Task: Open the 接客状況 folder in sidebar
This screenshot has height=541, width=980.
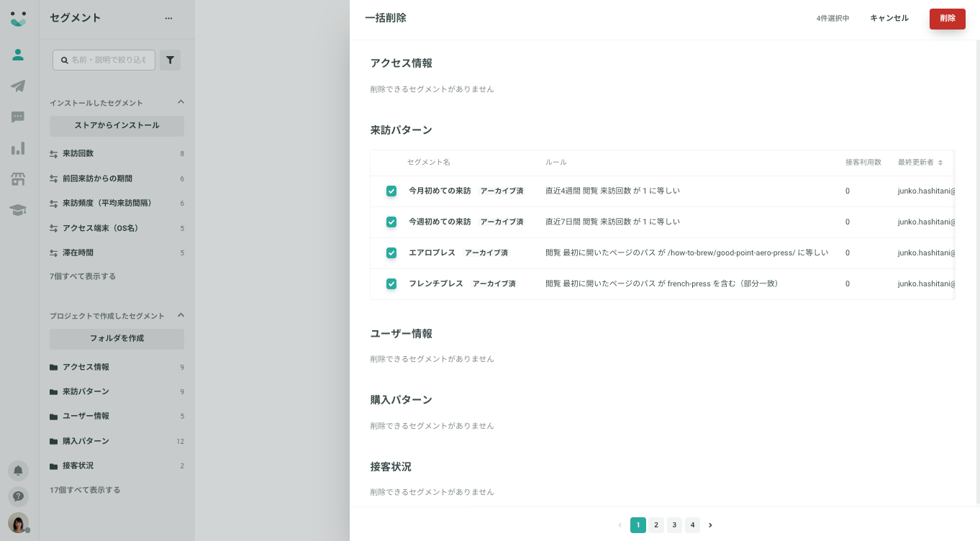Action: [x=117, y=465]
